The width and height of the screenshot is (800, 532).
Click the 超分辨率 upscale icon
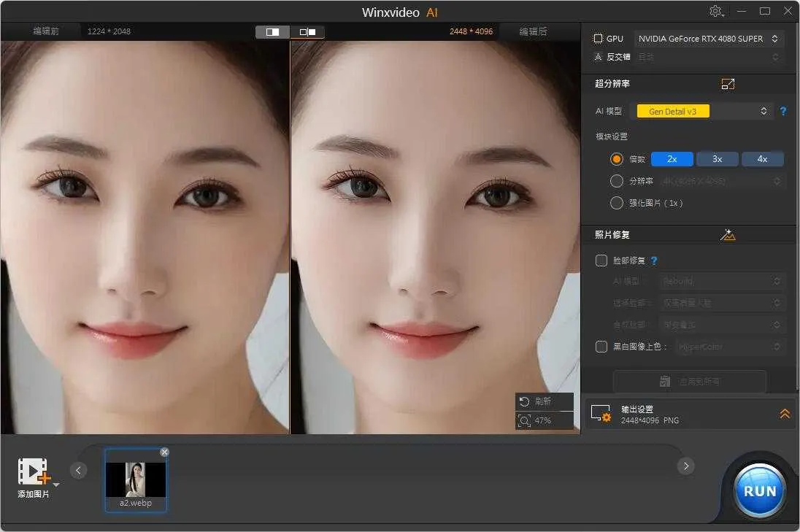[x=728, y=84]
